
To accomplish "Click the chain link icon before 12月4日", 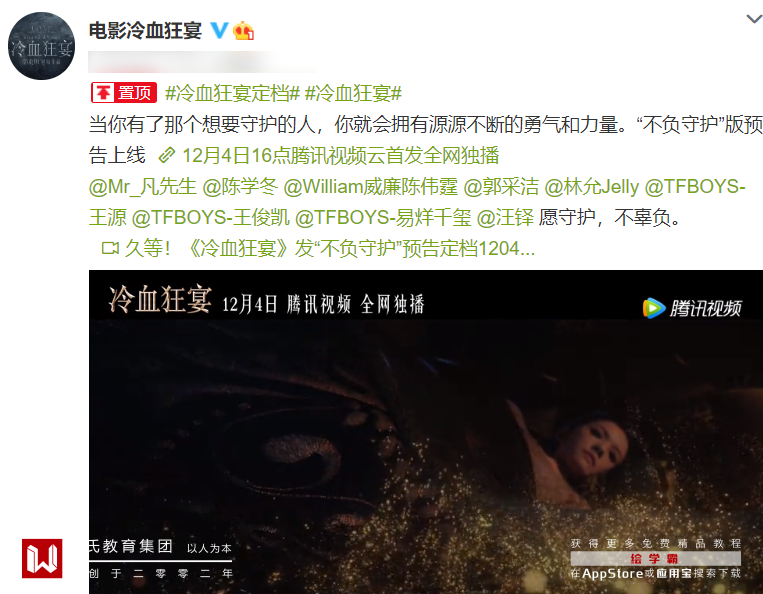I will [166, 156].
